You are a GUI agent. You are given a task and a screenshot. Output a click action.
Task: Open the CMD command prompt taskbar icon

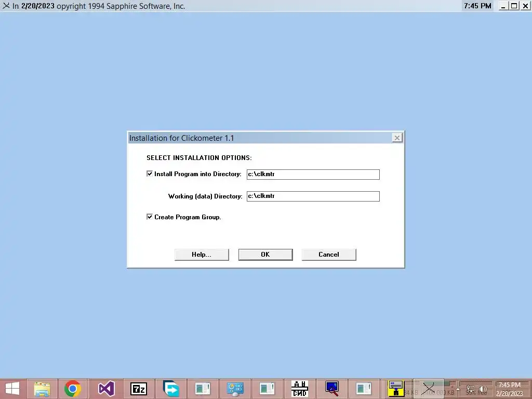(x=300, y=389)
